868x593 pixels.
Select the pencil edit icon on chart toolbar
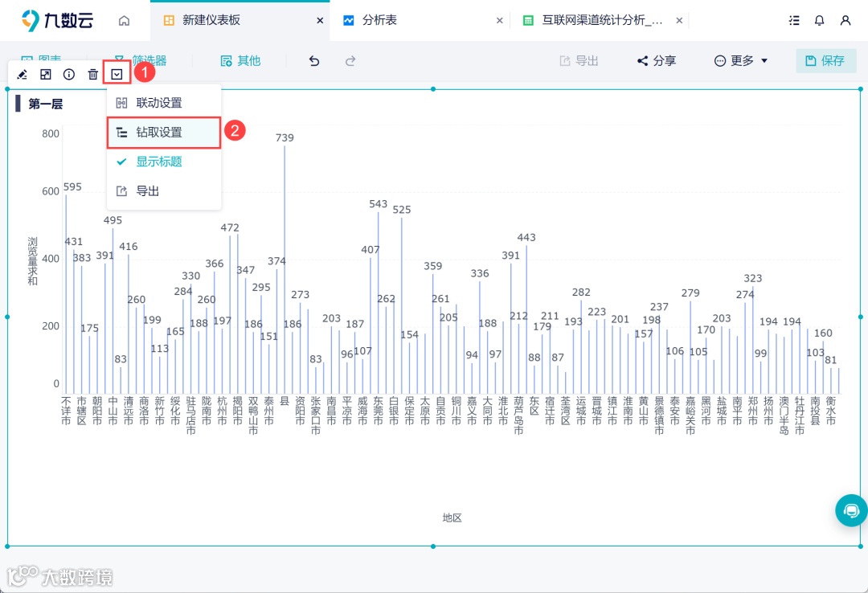pyautogui.click(x=22, y=73)
